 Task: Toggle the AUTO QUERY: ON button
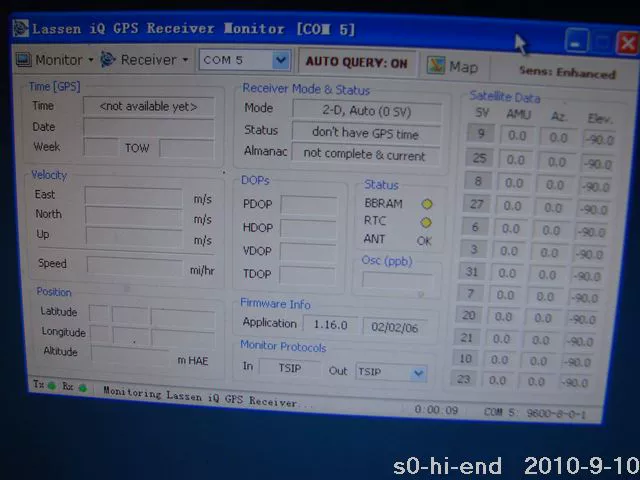(x=357, y=62)
